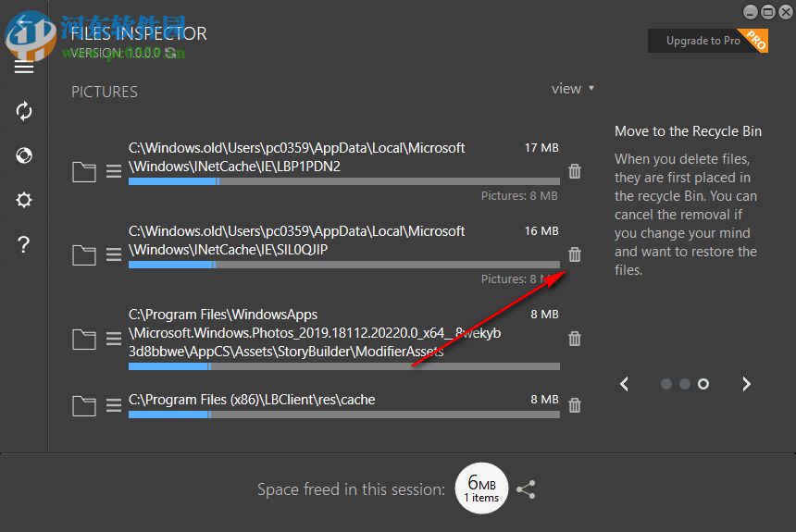Open settings gear icon

pos(24,200)
